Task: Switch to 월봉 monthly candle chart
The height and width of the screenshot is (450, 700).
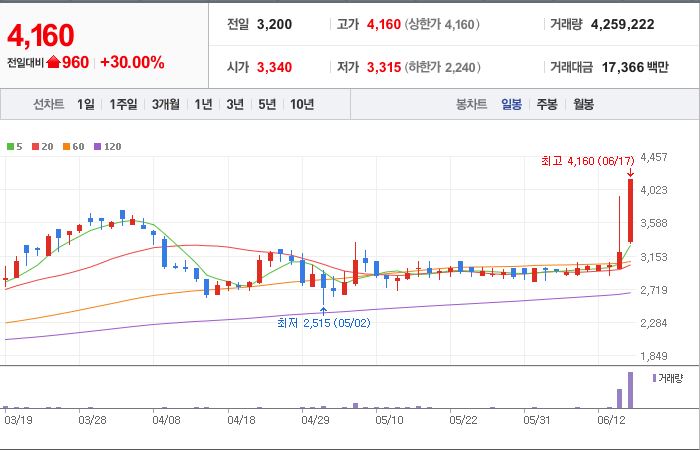Action: 583,104
